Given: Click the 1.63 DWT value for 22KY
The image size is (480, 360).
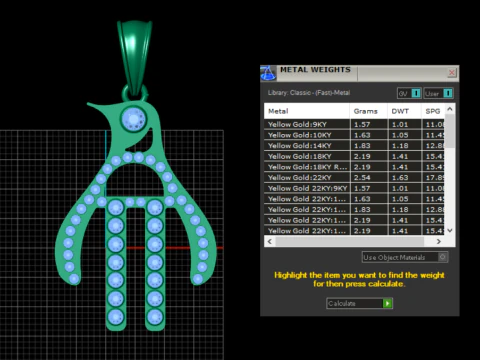Looking at the screenshot, I should (x=400, y=178).
